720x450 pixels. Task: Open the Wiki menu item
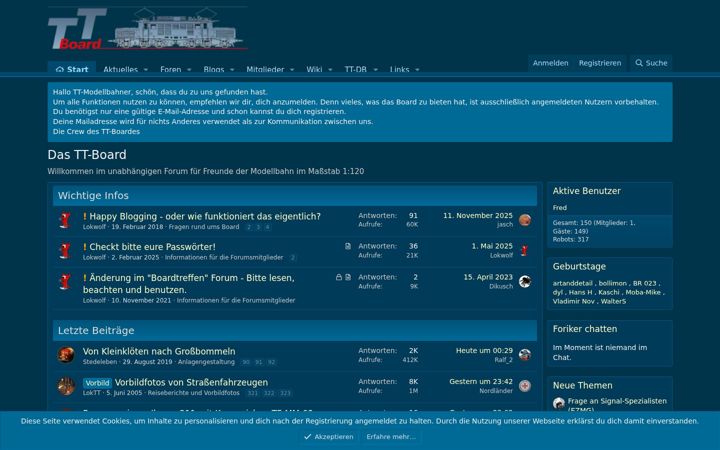point(314,69)
